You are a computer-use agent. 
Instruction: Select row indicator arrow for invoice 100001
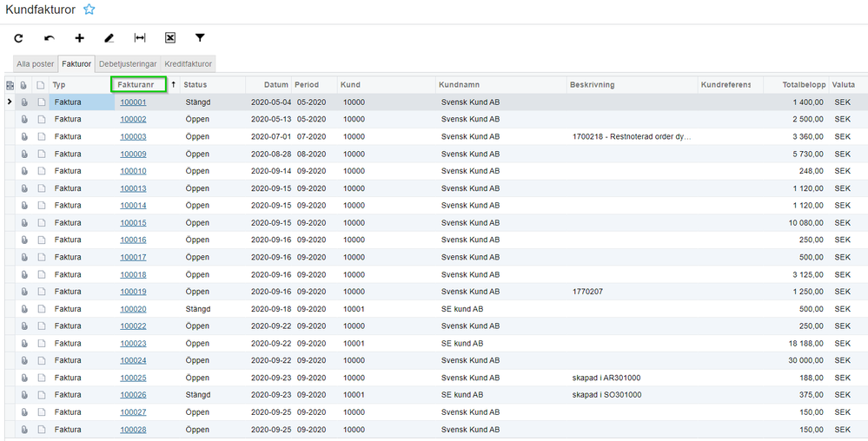point(10,102)
